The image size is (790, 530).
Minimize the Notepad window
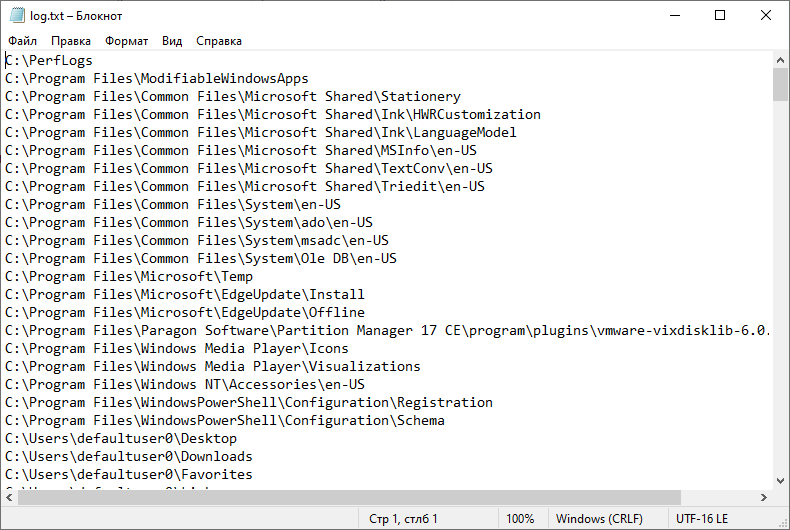coord(675,16)
